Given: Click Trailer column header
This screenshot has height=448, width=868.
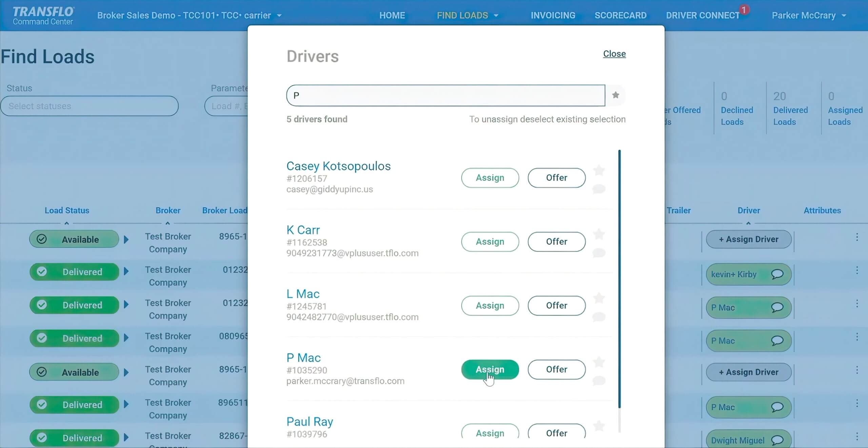Looking at the screenshot, I should 678,210.
